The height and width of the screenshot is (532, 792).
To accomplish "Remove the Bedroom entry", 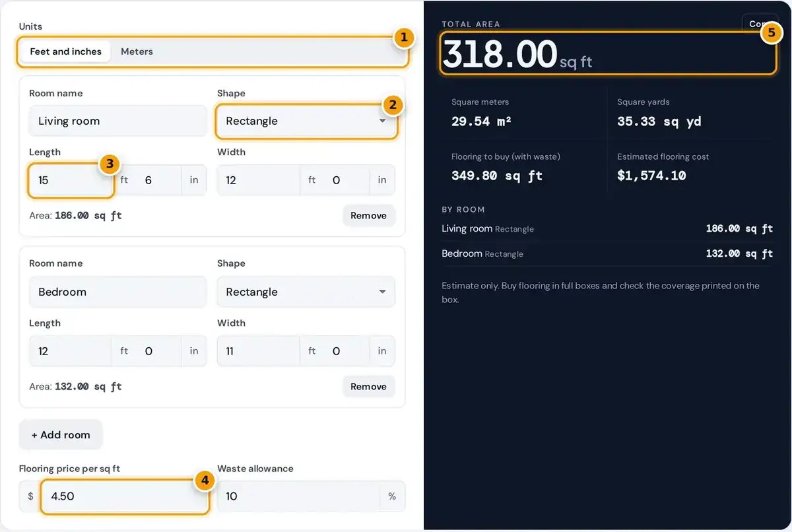I will (x=369, y=387).
